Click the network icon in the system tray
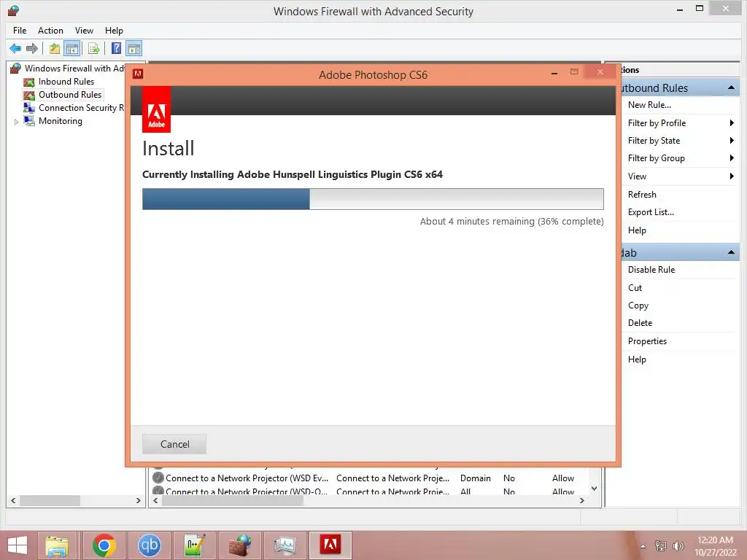747x560 pixels. tap(661, 545)
